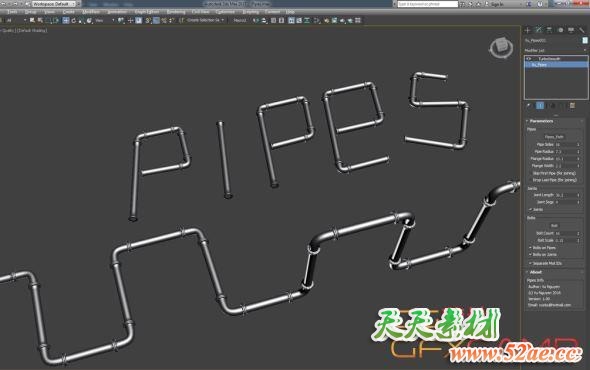Switch to Display command panel tab

tap(571, 30)
